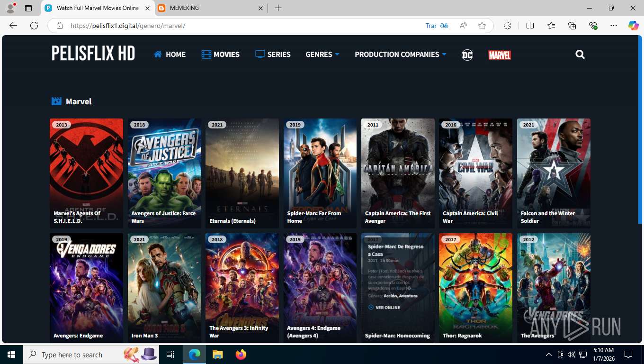644x364 pixels.
Task: Open the Thor: Ragnarok poster
Action: (475, 288)
